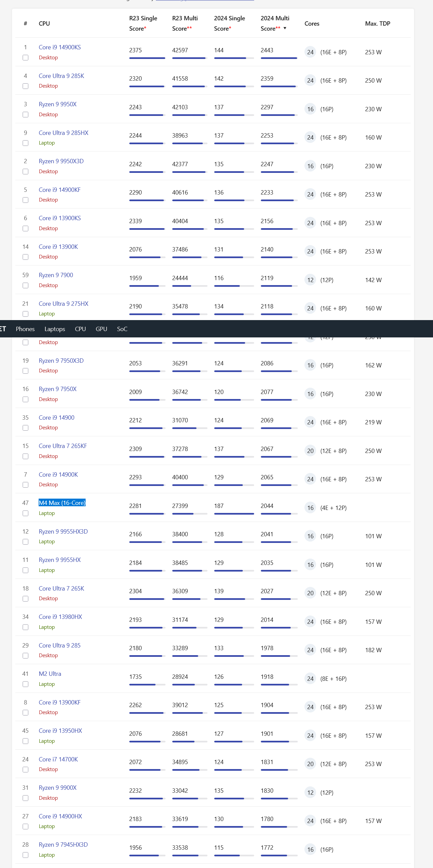This screenshot has width=433, height=868.
Task: Open the Ryzen 9 9950X page
Action: pos(58,104)
